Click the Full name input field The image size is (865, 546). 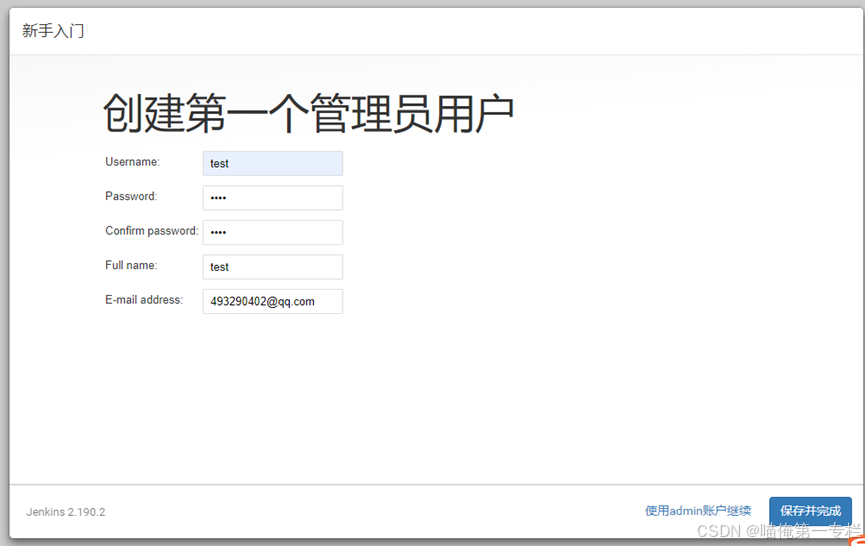point(273,267)
